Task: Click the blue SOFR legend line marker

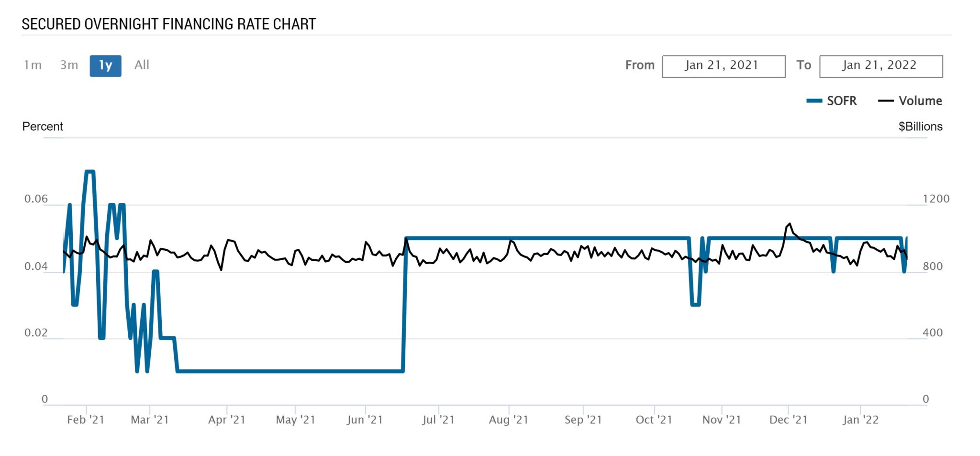Action: [814, 101]
